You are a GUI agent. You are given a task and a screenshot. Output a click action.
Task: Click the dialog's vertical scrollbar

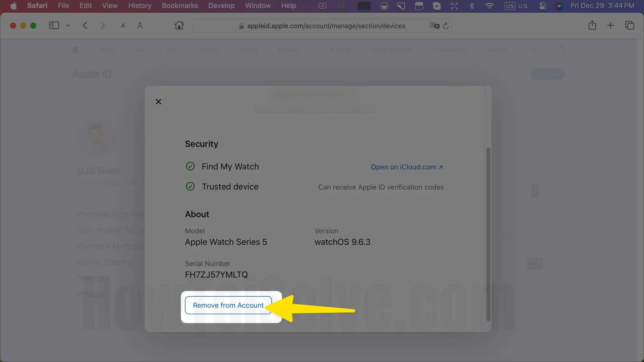[x=488, y=234]
